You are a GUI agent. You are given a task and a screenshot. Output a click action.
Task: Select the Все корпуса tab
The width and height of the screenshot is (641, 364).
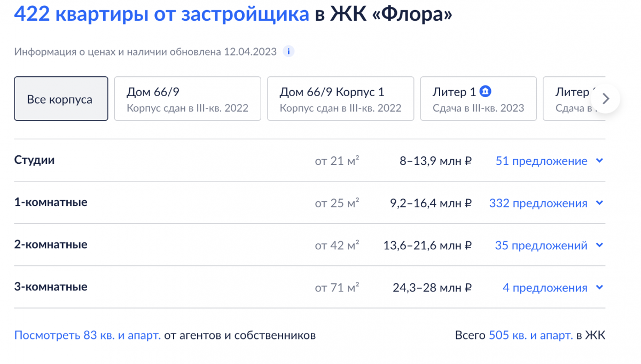(x=61, y=99)
